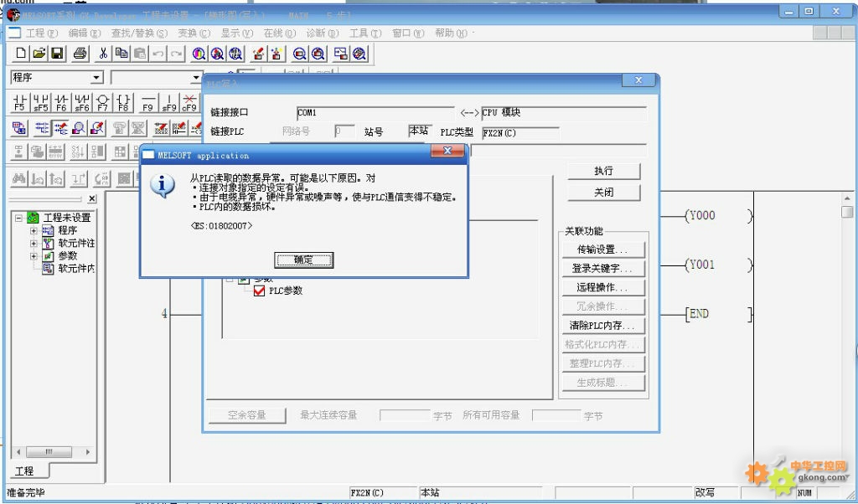Click the COM1 链接接口 field
Viewport: 858px width, 504px height.
[375, 113]
